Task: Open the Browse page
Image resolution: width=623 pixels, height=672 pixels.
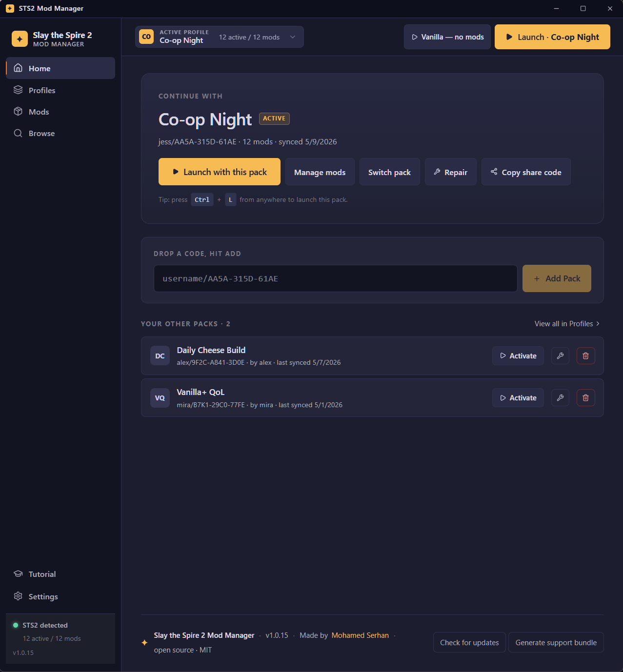Action: 60,133
